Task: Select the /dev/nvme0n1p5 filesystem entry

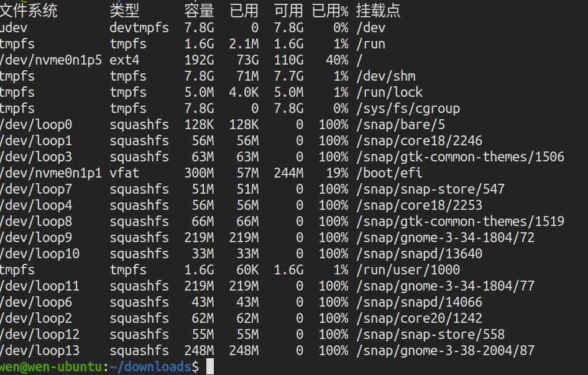Action: tap(51, 60)
